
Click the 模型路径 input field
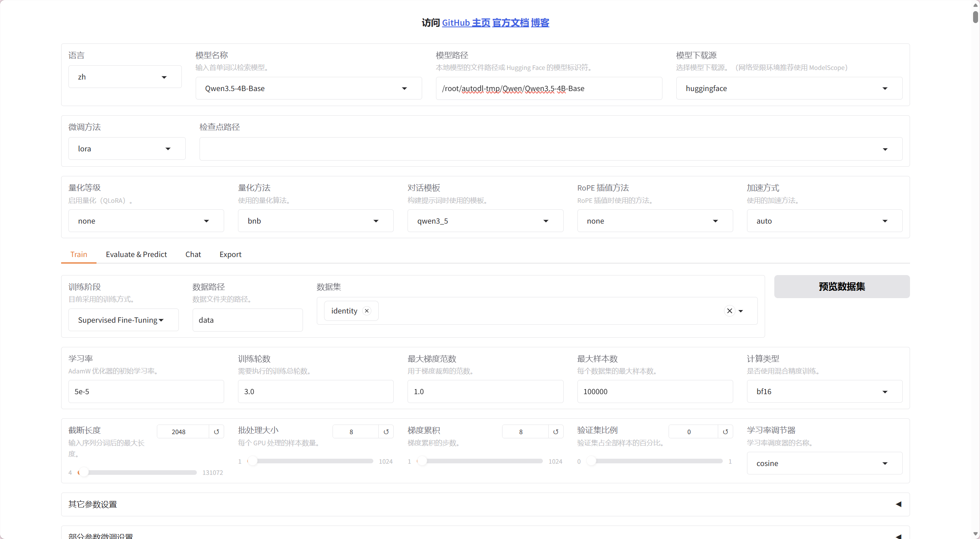(x=549, y=89)
